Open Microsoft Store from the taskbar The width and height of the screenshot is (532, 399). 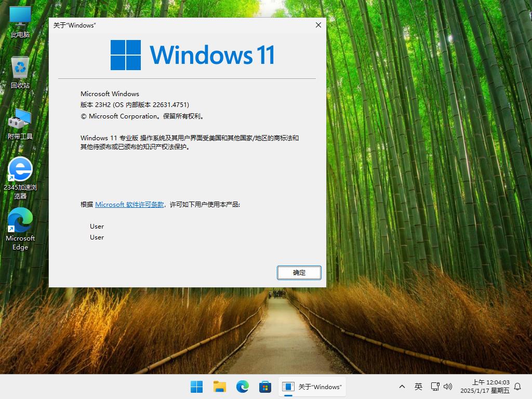click(x=265, y=387)
